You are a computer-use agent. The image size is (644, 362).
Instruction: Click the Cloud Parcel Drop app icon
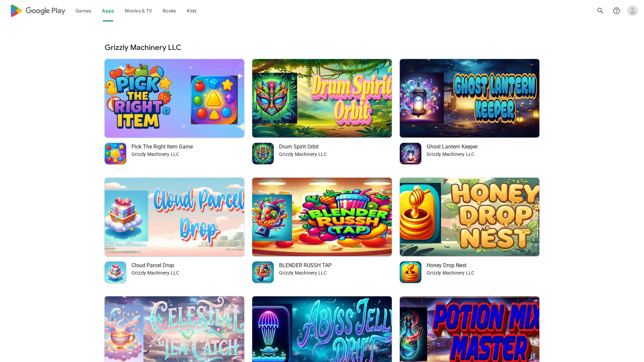click(115, 272)
